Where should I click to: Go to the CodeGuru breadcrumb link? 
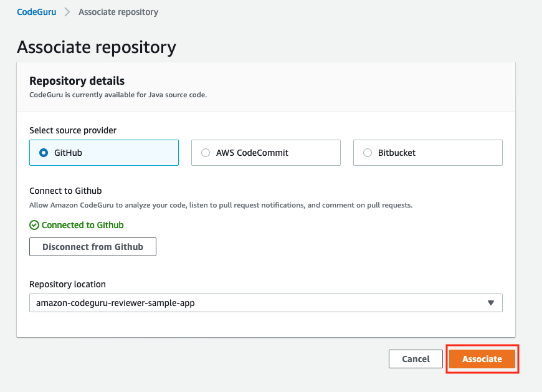[37, 12]
